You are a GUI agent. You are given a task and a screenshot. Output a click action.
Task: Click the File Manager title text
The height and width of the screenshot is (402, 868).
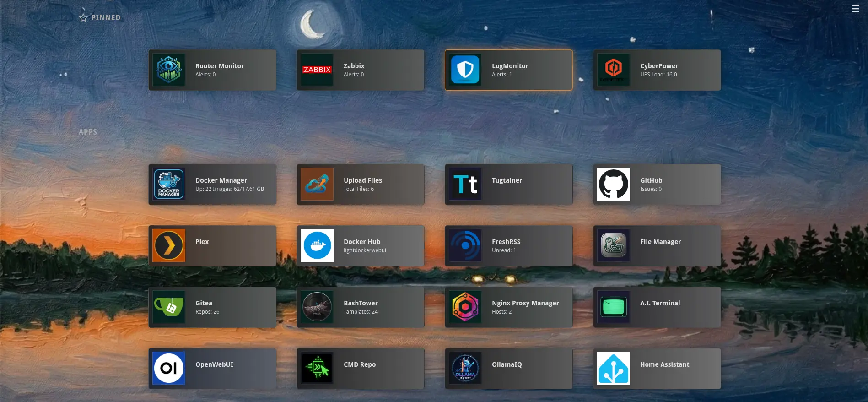660,242
